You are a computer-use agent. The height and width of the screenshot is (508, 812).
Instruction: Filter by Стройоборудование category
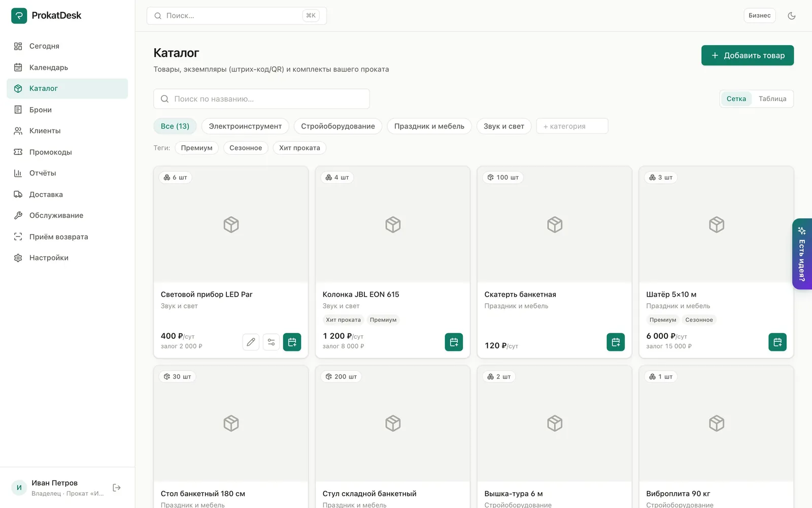click(x=338, y=126)
